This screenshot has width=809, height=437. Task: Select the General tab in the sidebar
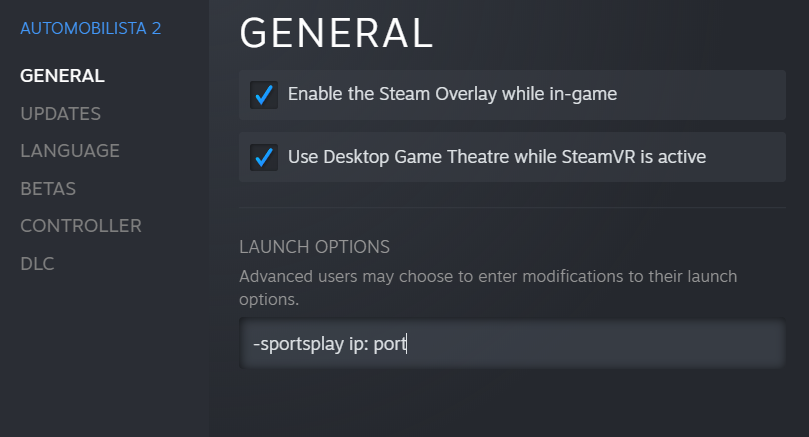(x=62, y=76)
